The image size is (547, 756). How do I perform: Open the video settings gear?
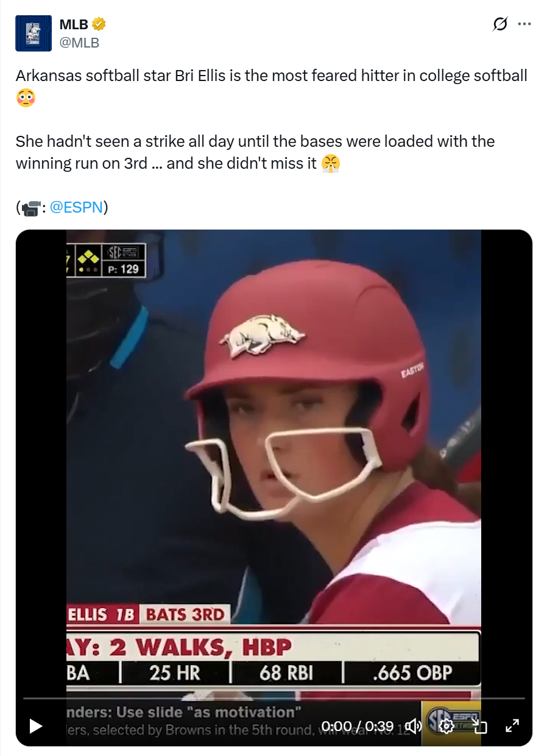[x=447, y=726]
